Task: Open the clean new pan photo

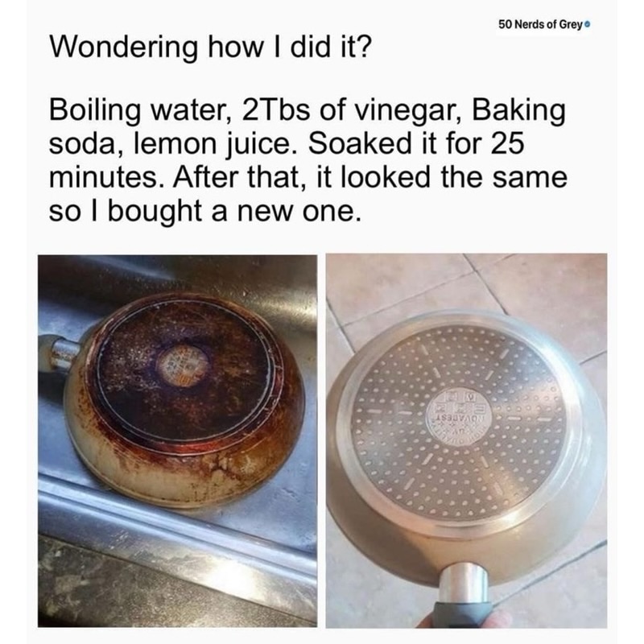Action: [x=466, y=440]
